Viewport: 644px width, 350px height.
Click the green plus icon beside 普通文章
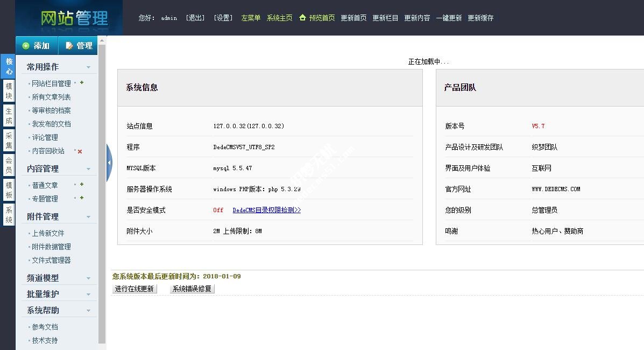tap(81, 185)
